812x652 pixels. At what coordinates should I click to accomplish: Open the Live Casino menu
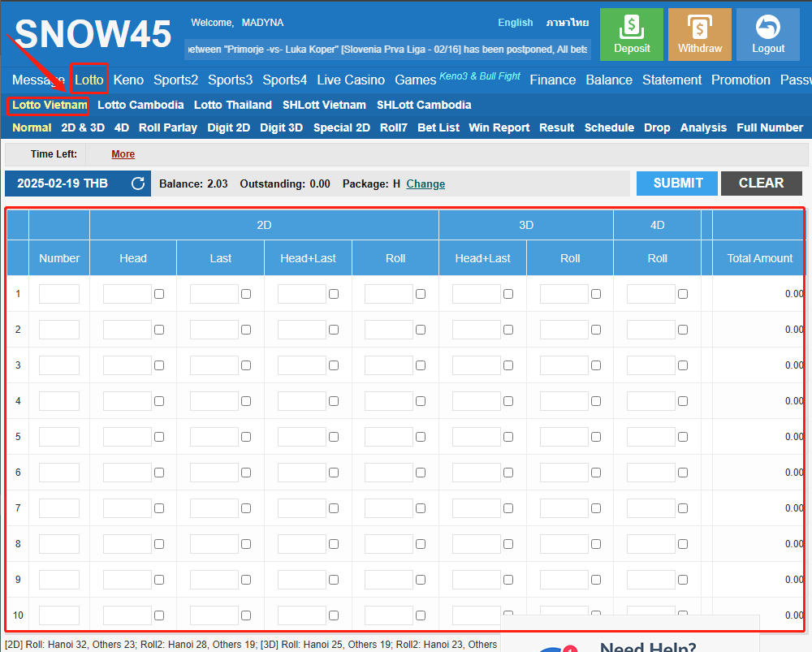[x=351, y=80]
